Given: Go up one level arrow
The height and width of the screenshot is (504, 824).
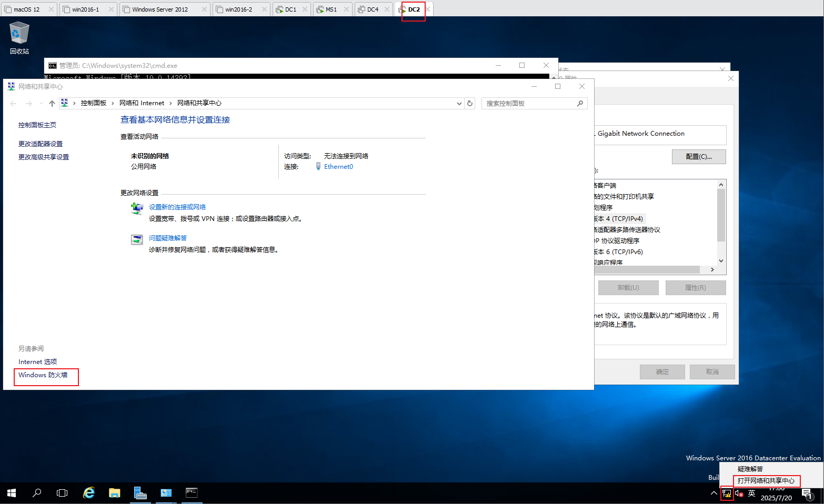Looking at the screenshot, I should tap(52, 104).
